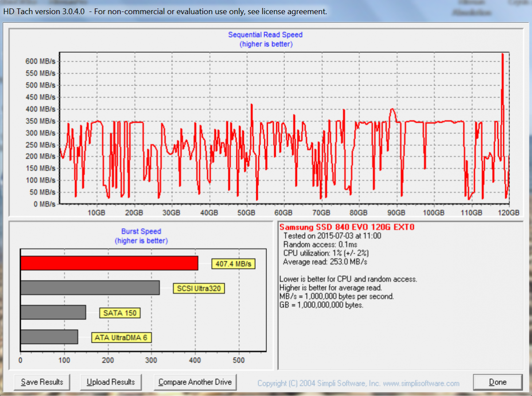Select the red 407.4 MB/s burst bar
Screen dimensions: 532x396
pyautogui.click(x=109, y=263)
